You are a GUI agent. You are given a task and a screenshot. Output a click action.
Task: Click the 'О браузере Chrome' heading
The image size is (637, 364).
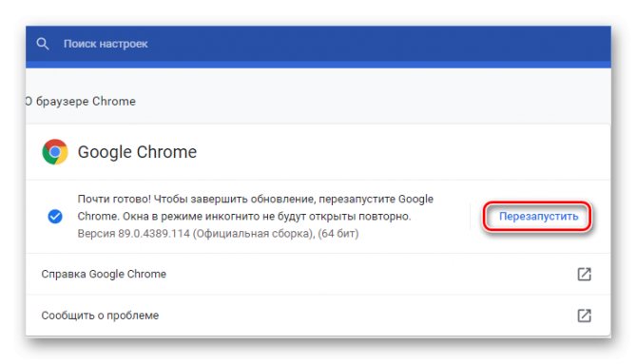click(81, 101)
